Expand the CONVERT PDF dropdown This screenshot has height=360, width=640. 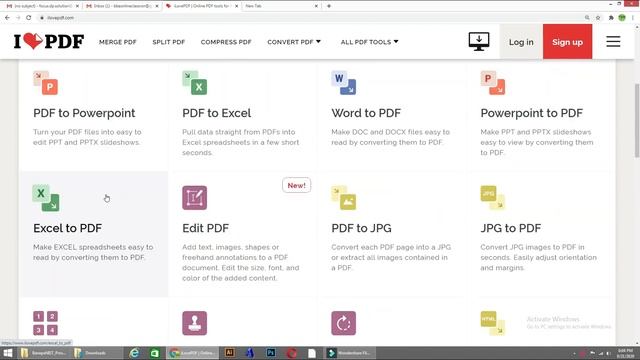tap(294, 42)
